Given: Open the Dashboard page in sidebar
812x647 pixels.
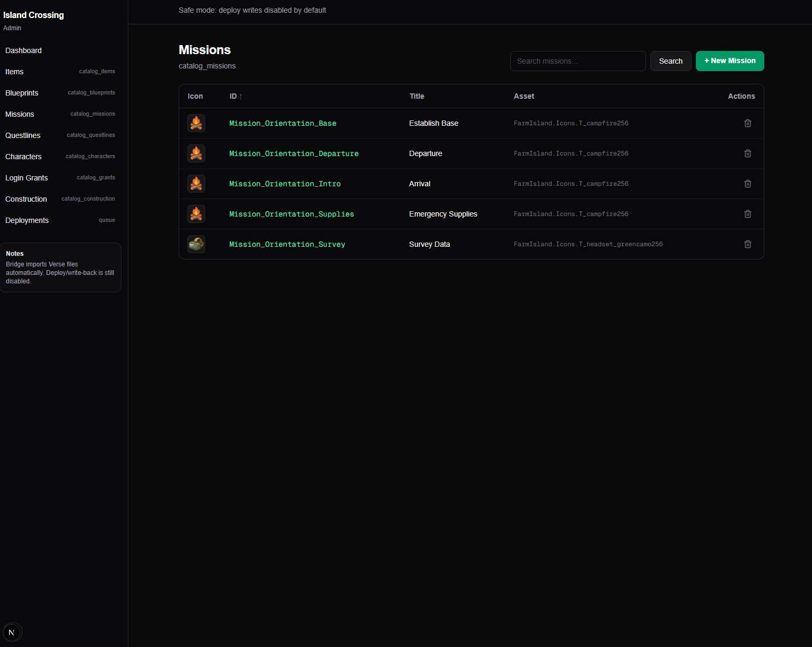Looking at the screenshot, I should (23, 50).
